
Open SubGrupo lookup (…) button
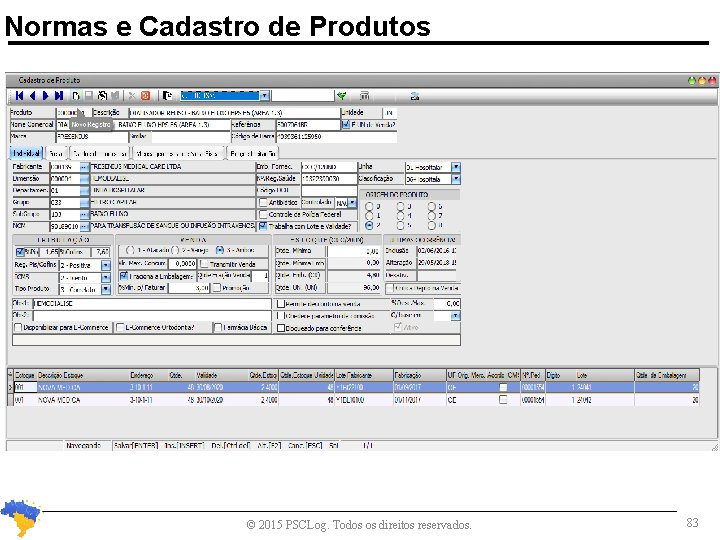(x=84, y=214)
